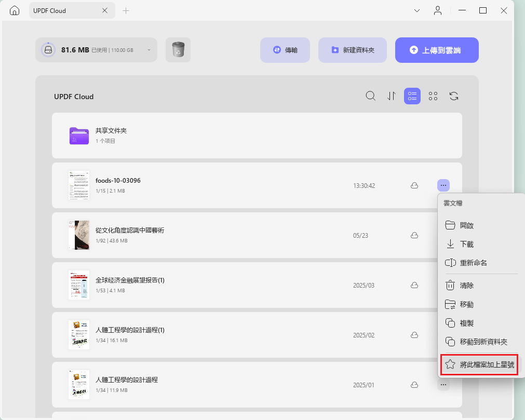This screenshot has width=525, height=420.
Task: Open 從文化角度認識中國藝術 thumbnail
Action: click(x=79, y=235)
